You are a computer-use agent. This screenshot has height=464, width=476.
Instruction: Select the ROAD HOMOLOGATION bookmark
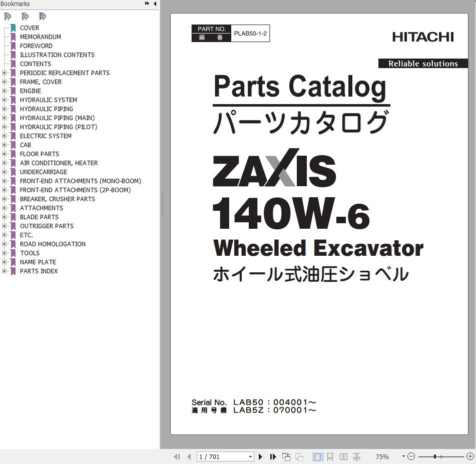coord(53,244)
